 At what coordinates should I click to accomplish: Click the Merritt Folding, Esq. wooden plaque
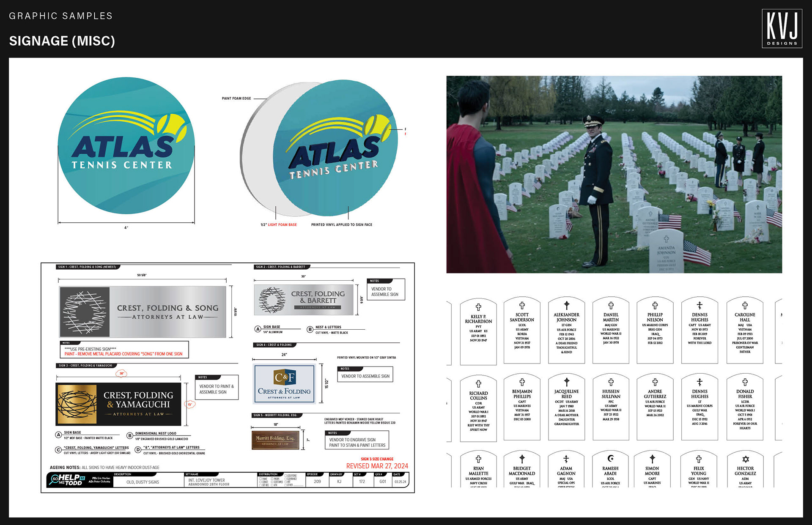(x=275, y=440)
